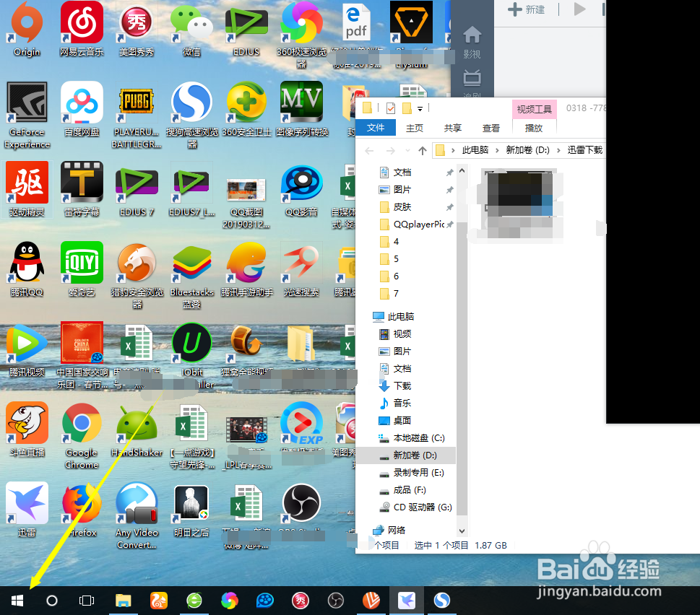
Task: Launch 美图秀秀 from the desktop
Action: (x=137, y=30)
